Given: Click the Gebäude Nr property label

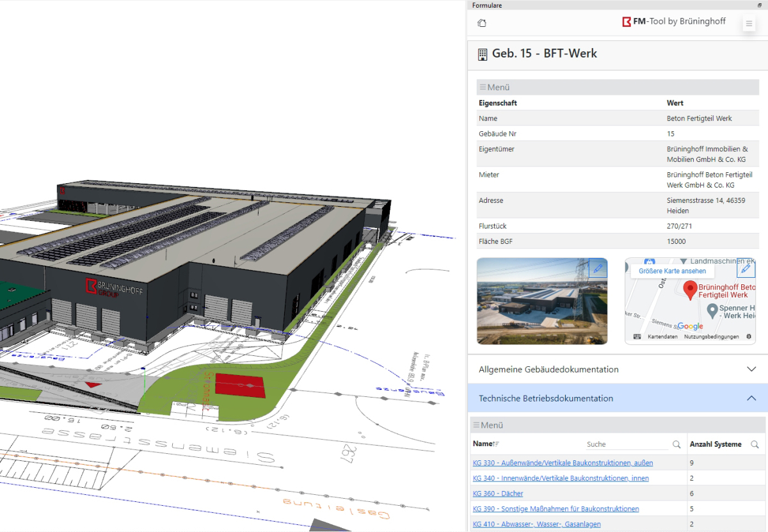Looking at the screenshot, I should click(x=497, y=134).
